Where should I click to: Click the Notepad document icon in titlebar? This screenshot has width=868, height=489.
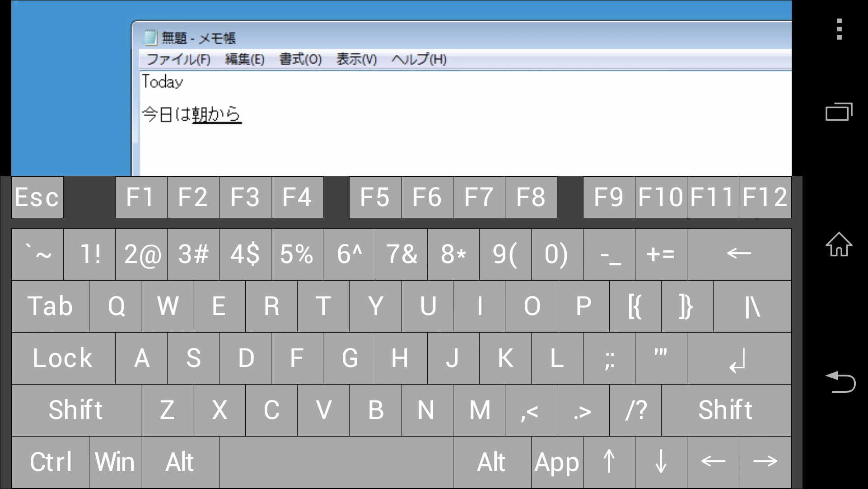click(x=149, y=37)
